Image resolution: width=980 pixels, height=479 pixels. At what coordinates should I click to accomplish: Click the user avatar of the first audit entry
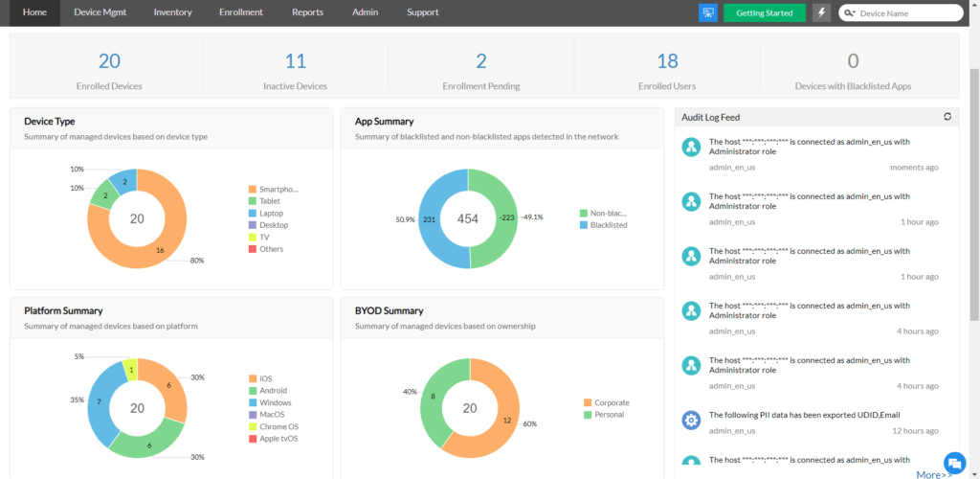coord(691,147)
